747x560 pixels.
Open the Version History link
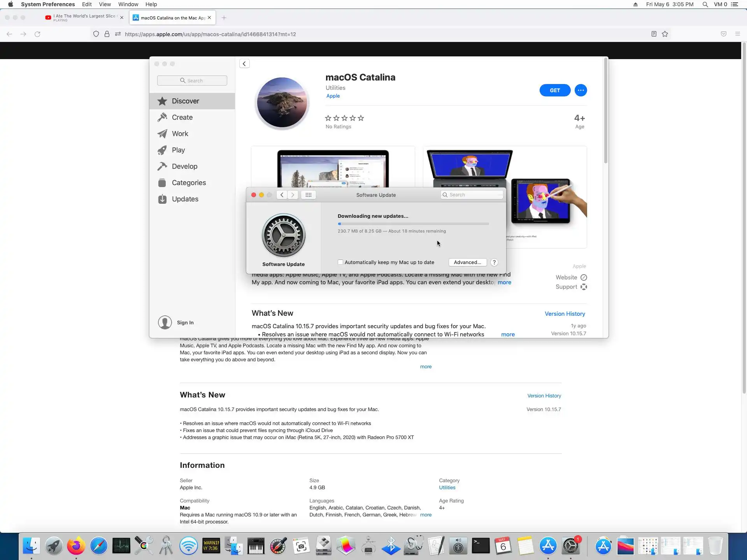coord(544,396)
